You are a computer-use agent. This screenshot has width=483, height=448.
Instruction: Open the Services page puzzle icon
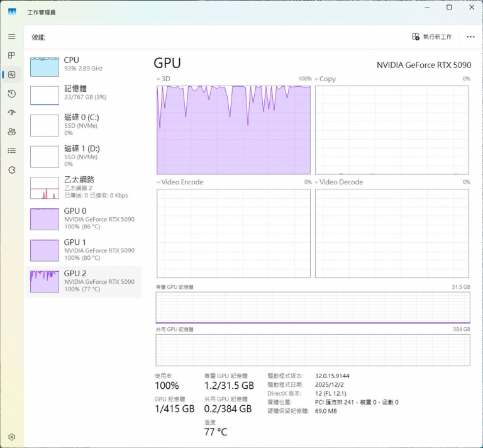coord(11,170)
